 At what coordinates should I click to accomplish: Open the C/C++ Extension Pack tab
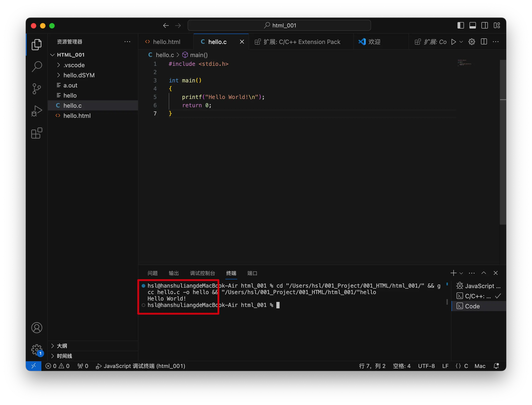click(x=301, y=42)
